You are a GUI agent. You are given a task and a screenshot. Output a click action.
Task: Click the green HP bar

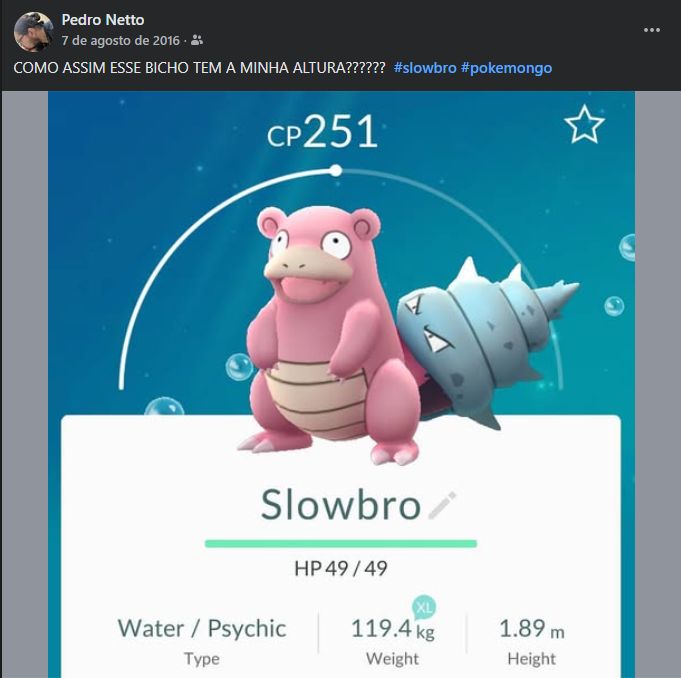coord(340,544)
